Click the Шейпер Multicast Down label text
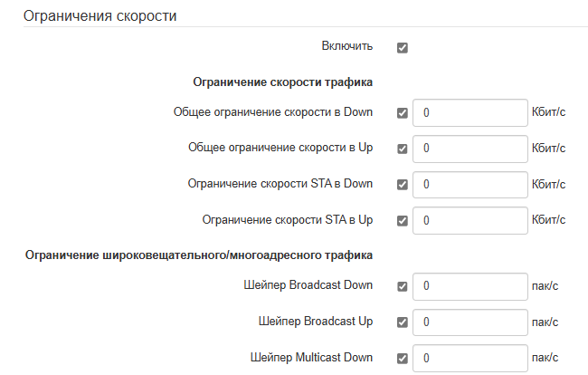 coord(312,357)
